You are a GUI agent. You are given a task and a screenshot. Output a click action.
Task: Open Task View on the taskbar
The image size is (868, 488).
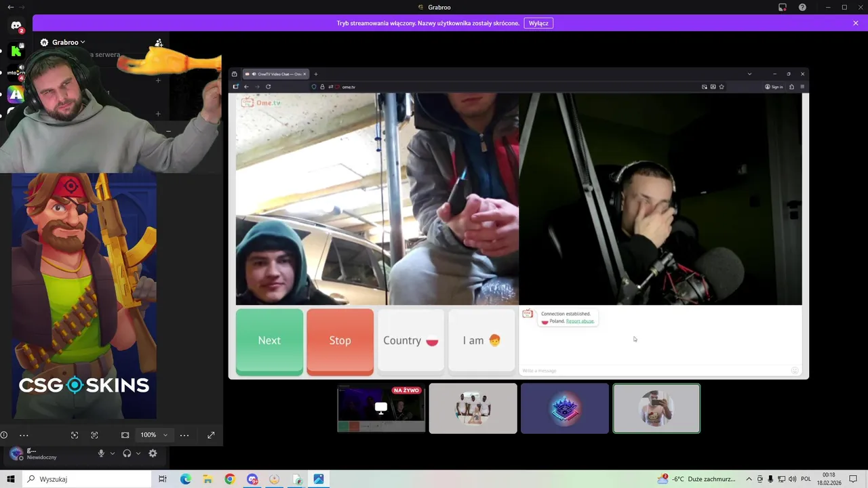coord(162,479)
